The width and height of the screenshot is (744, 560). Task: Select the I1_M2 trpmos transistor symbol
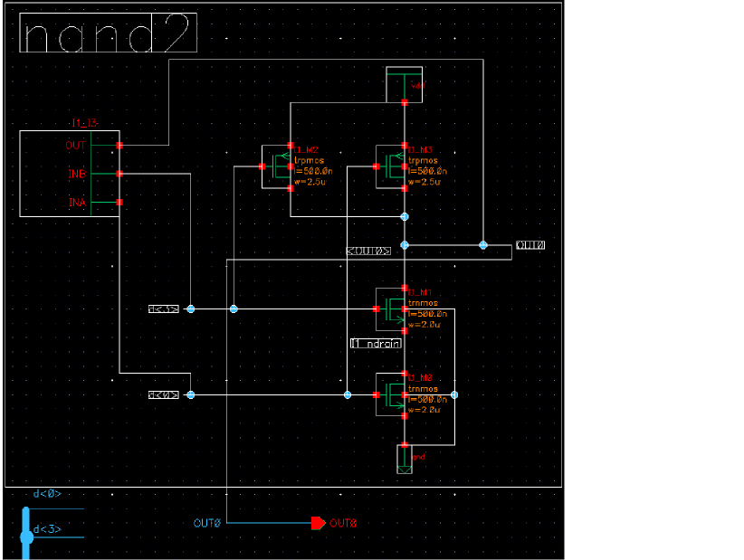pos(277,166)
